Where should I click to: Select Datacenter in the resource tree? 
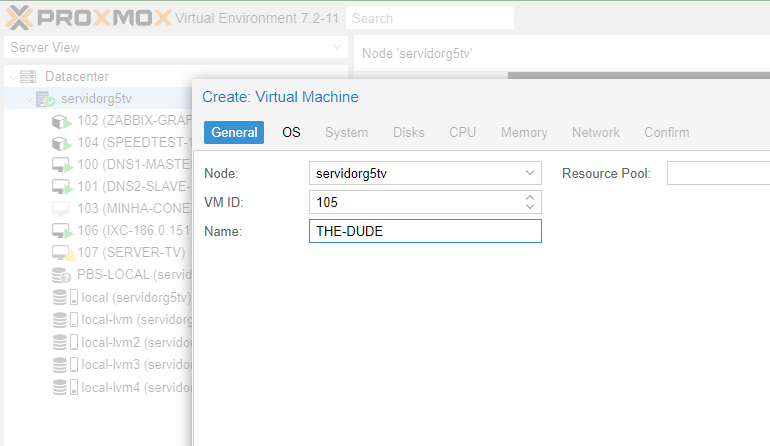(77, 77)
